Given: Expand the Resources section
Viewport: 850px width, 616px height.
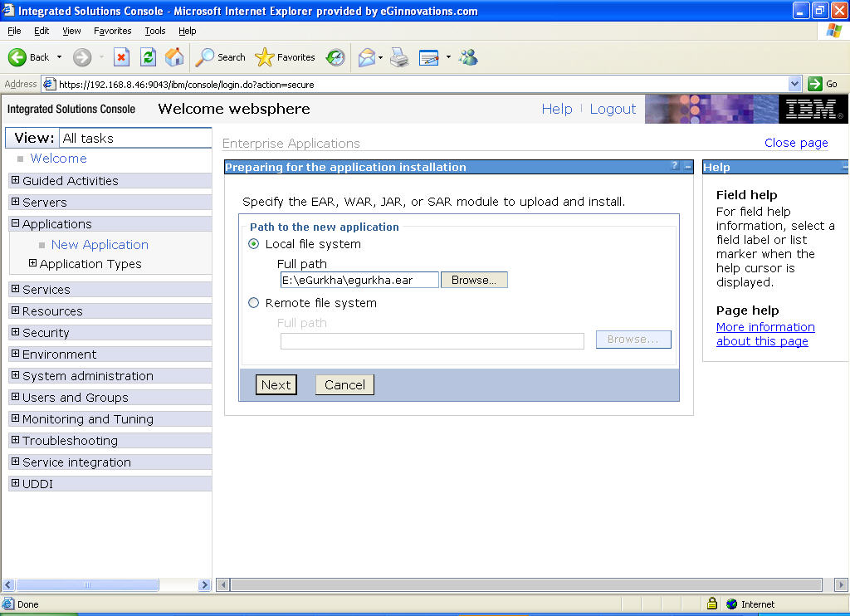Looking at the screenshot, I should [x=15, y=310].
